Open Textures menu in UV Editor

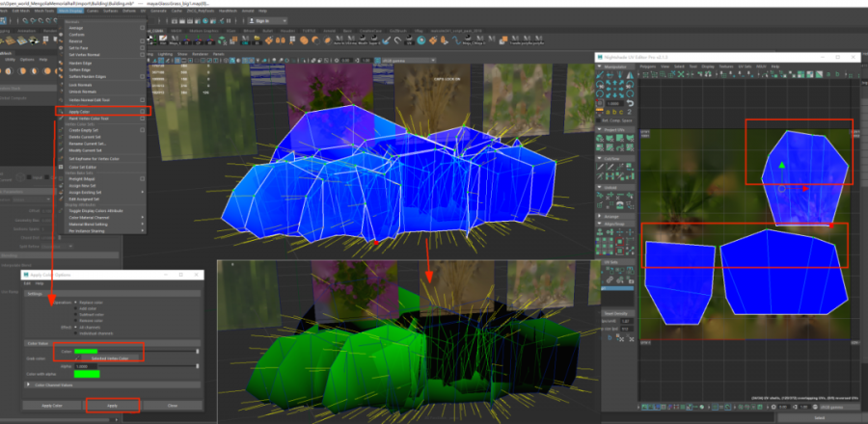(x=725, y=66)
